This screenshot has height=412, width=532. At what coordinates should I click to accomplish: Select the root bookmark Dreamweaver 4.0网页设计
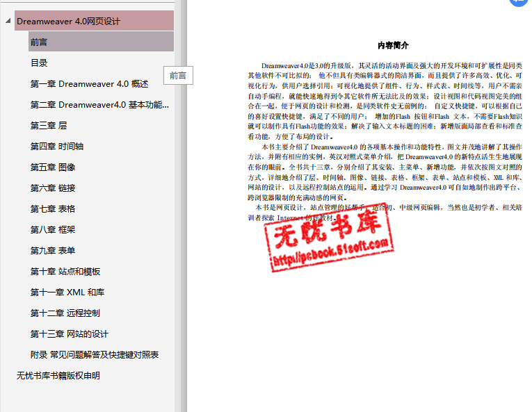pos(68,22)
